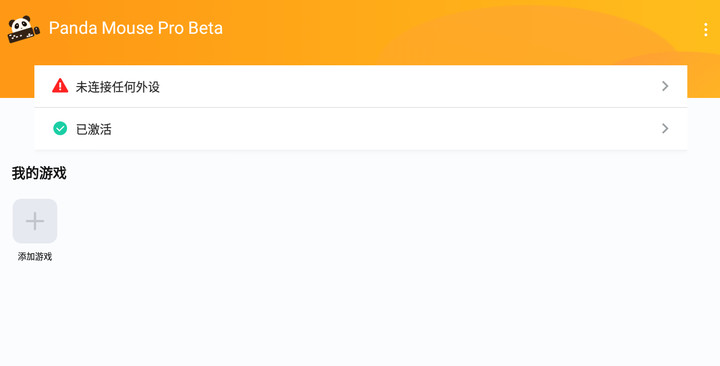The width and height of the screenshot is (720, 366).
Task: Click the panda keyboard app logo
Action: [23, 29]
